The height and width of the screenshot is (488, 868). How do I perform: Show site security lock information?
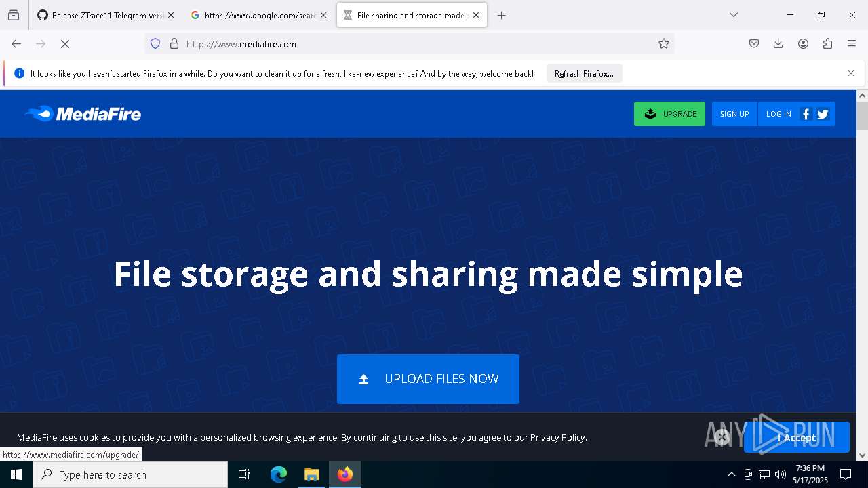(174, 44)
